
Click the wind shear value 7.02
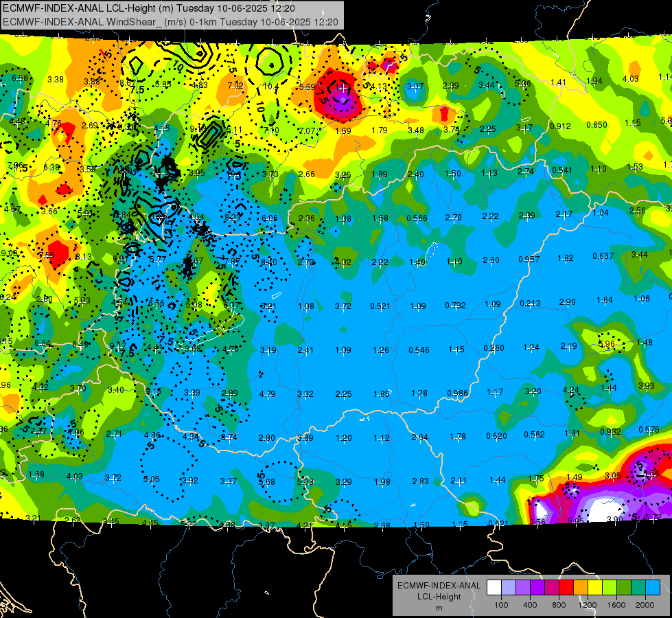[235, 85]
